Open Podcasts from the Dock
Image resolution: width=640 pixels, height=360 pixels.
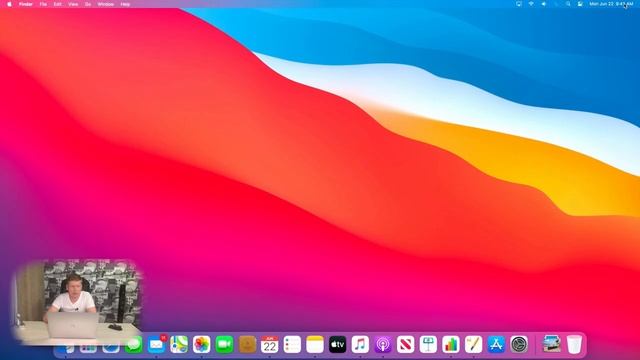pyautogui.click(x=383, y=344)
